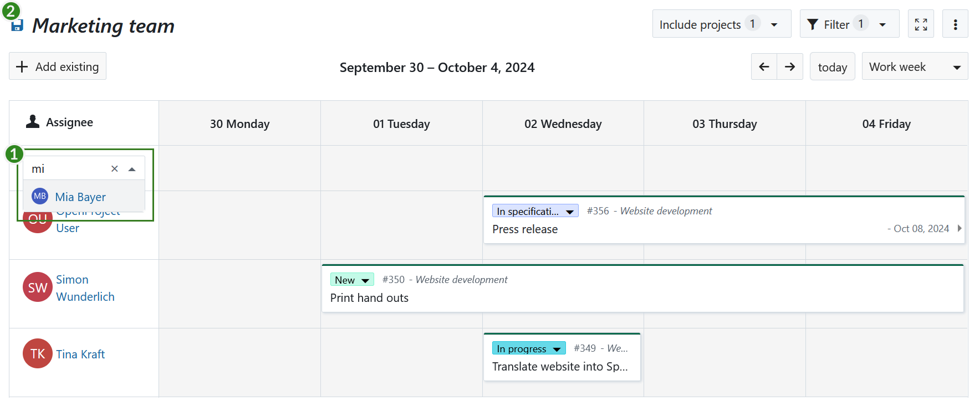Open full screen view with expand icon
The height and width of the screenshot is (406, 980).
tap(920, 24)
